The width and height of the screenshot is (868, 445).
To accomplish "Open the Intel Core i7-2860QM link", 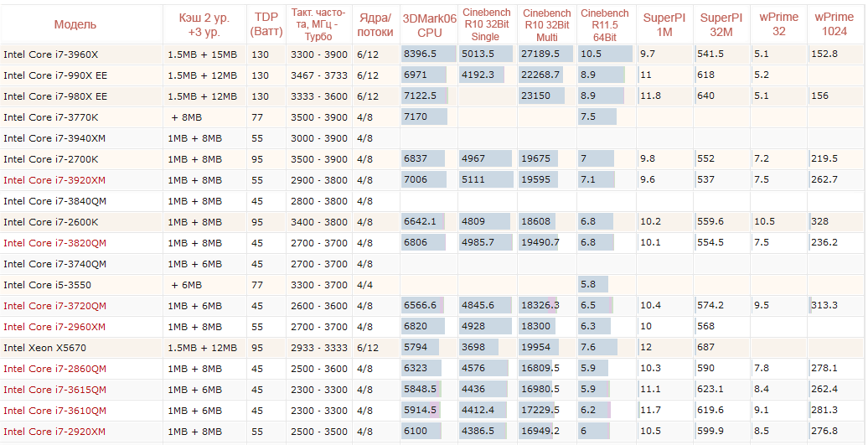I will pos(54,370).
